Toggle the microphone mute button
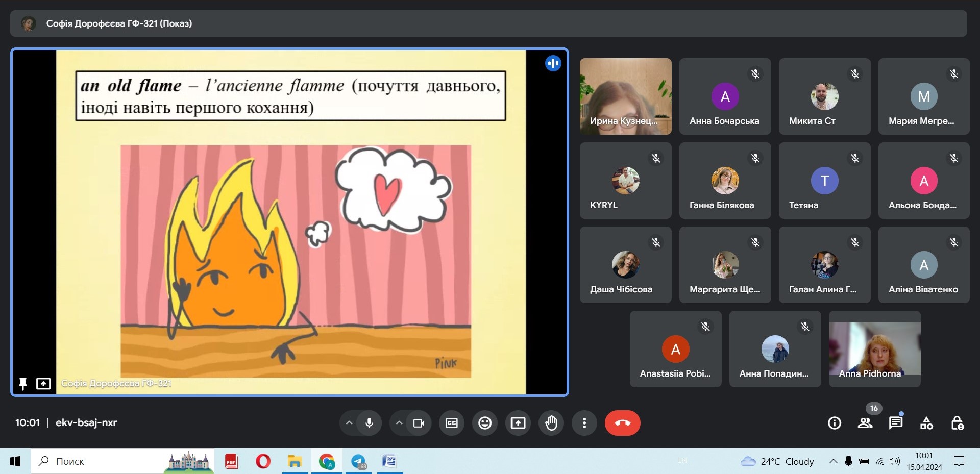980x474 pixels. (x=369, y=423)
